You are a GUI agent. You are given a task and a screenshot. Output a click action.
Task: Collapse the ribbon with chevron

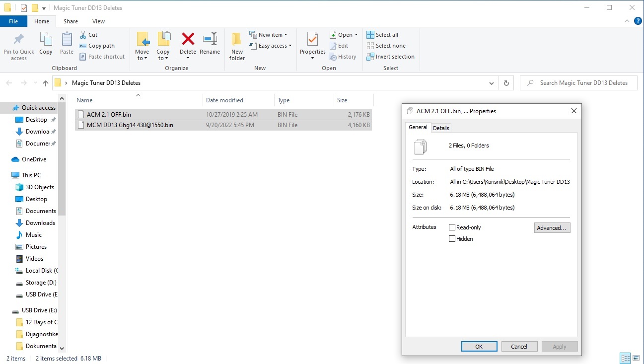pos(627,21)
